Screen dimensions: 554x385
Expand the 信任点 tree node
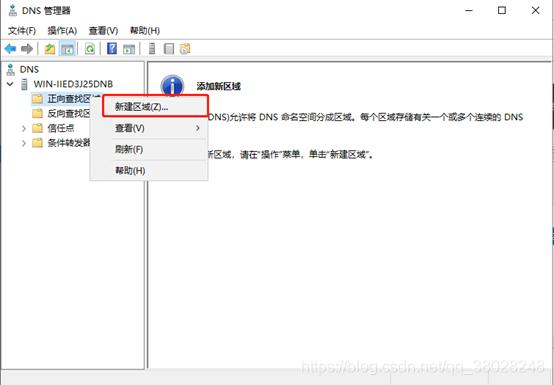pyautogui.click(x=24, y=128)
